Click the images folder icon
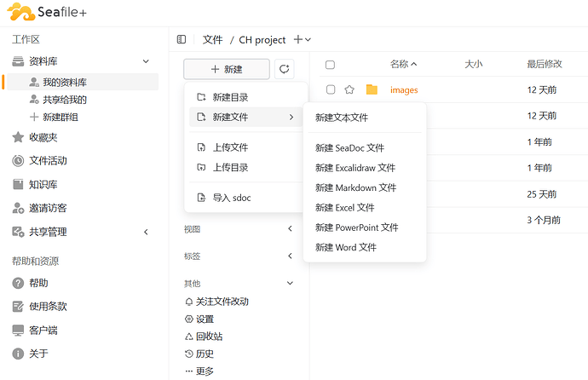Screen dimensions: 588x380 tap(372, 89)
